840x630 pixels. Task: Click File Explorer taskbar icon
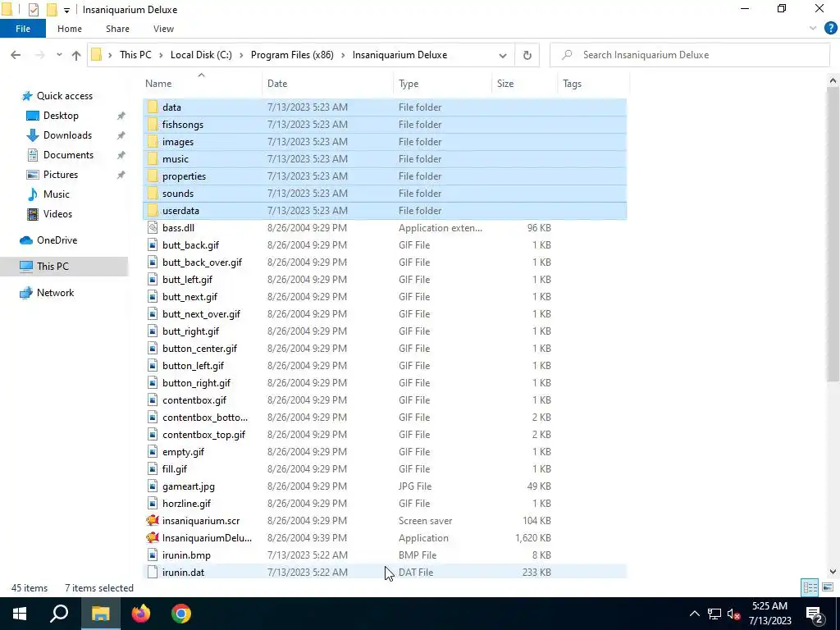[x=100, y=614]
